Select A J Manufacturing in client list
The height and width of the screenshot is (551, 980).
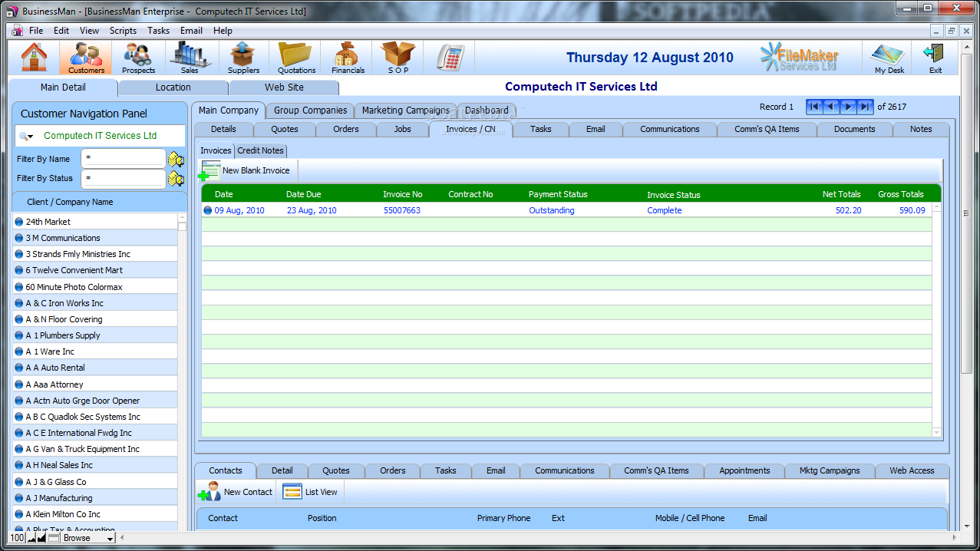pyautogui.click(x=95, y=498)
